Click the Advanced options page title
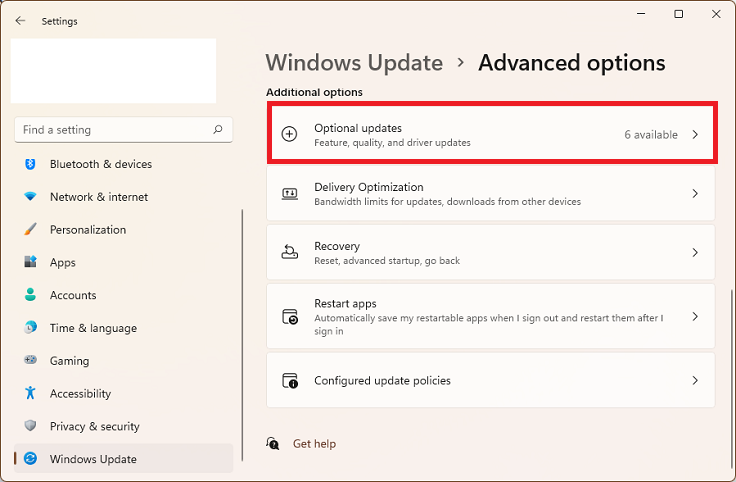 click(x=572, y=63)
